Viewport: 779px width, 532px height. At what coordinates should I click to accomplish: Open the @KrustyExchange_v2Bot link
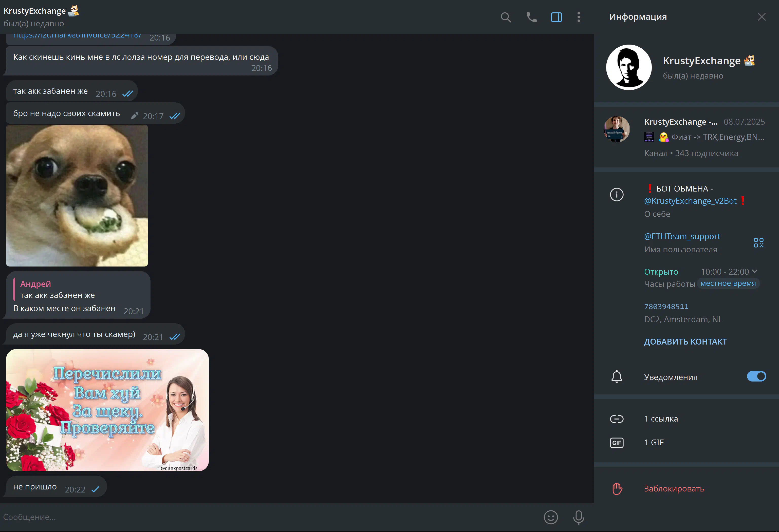tap(690, 201)
